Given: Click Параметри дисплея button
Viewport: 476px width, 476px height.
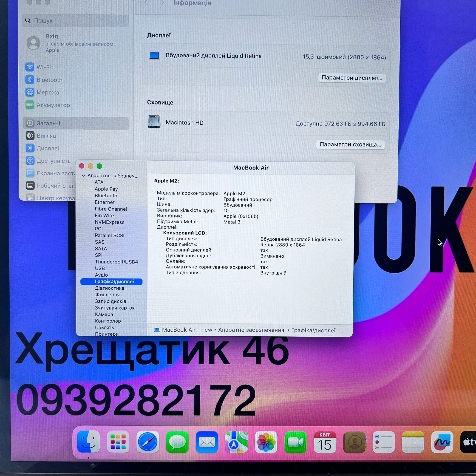Looking at the screenshot, I should 352,78.
